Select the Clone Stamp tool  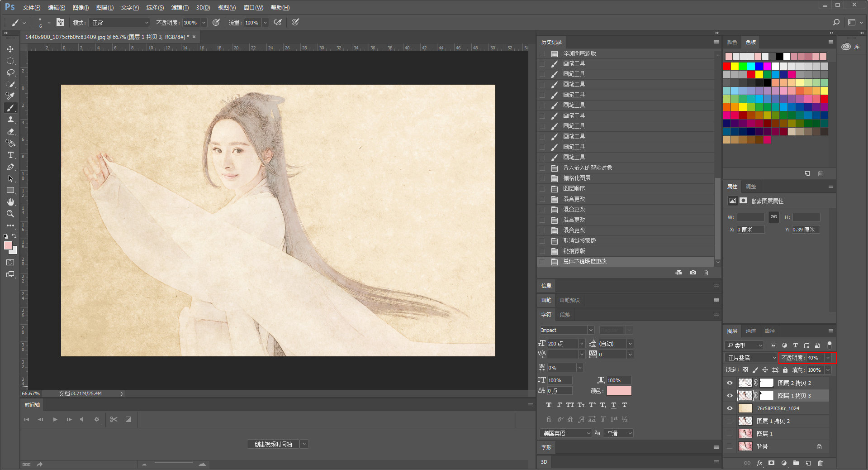click(10, 120)
